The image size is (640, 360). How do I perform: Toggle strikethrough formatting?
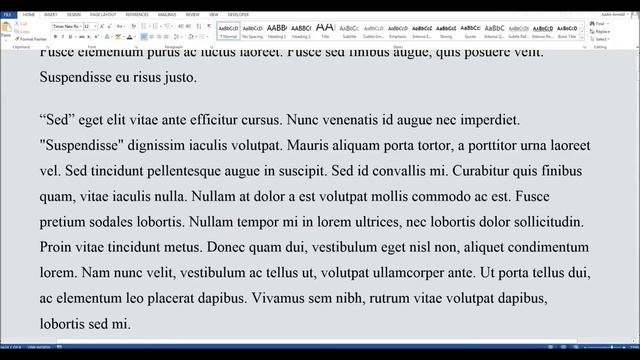(82, 37)
